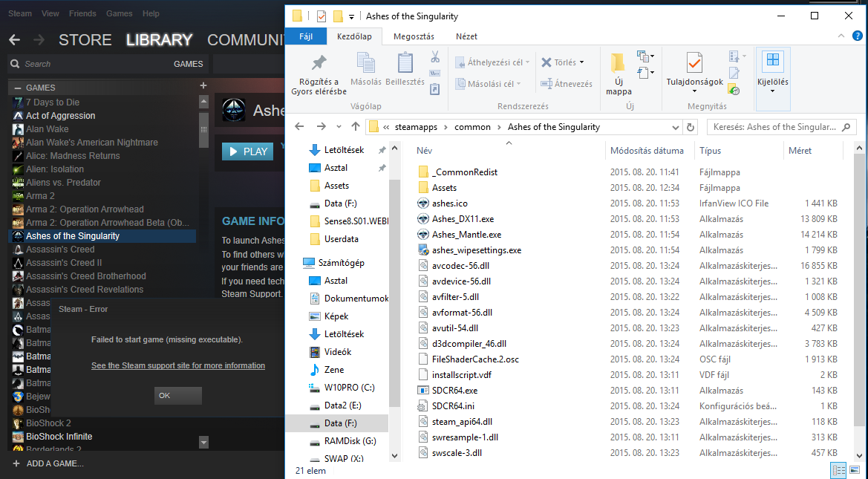The width and height of the screenshot is (868, 479).
Task: Select Alan Wake in Steam games list
Action: 48,129
